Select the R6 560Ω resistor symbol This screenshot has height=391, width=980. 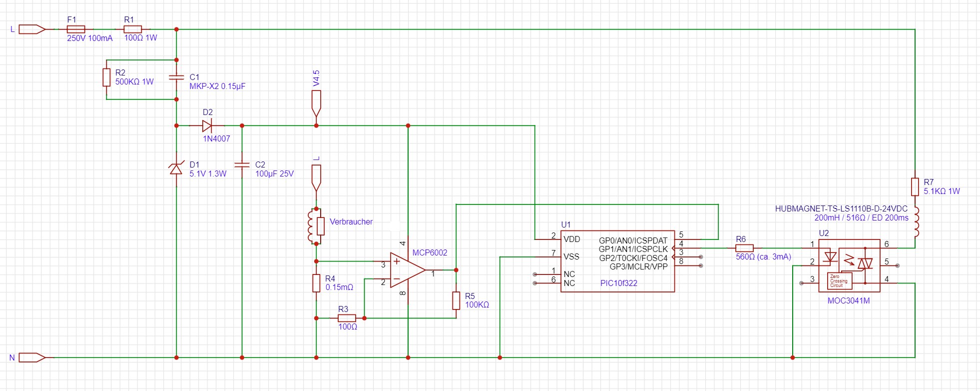click(x=744, y=248)
